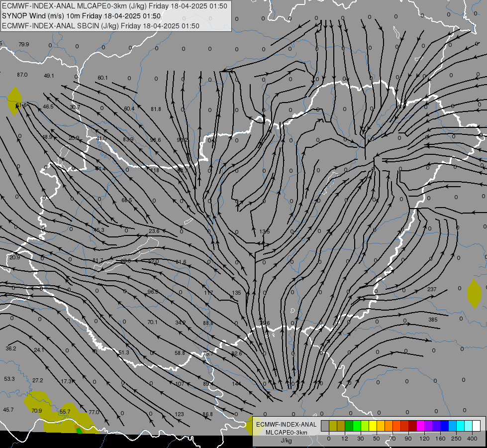Viewport: 487px width, 448px height.
Task: Select the bright green legend swatch
Action: (x=357, y=426)
